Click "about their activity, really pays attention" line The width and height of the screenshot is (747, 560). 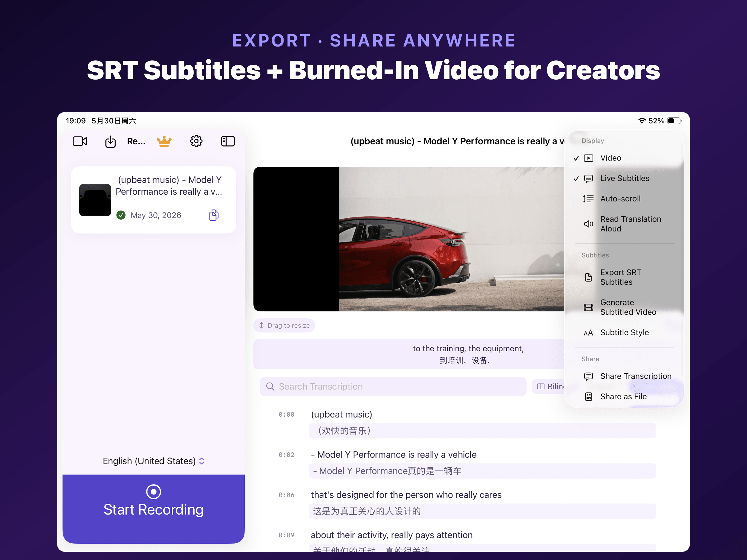392,535
